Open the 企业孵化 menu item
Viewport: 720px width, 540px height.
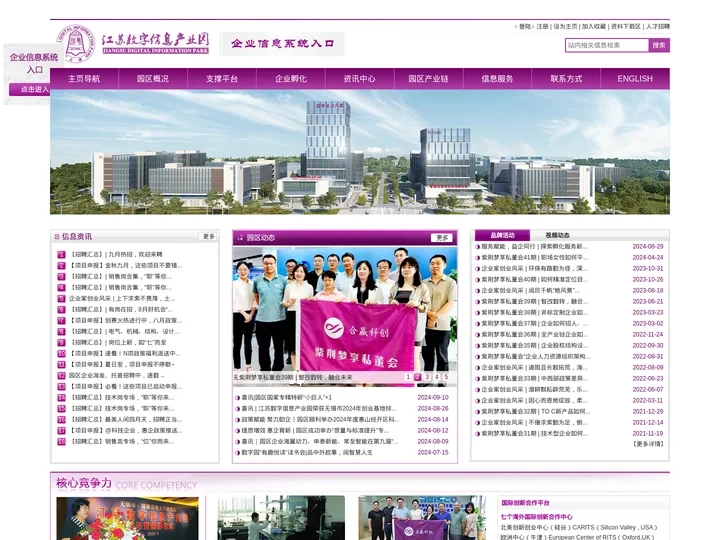[x=291, y=79]
